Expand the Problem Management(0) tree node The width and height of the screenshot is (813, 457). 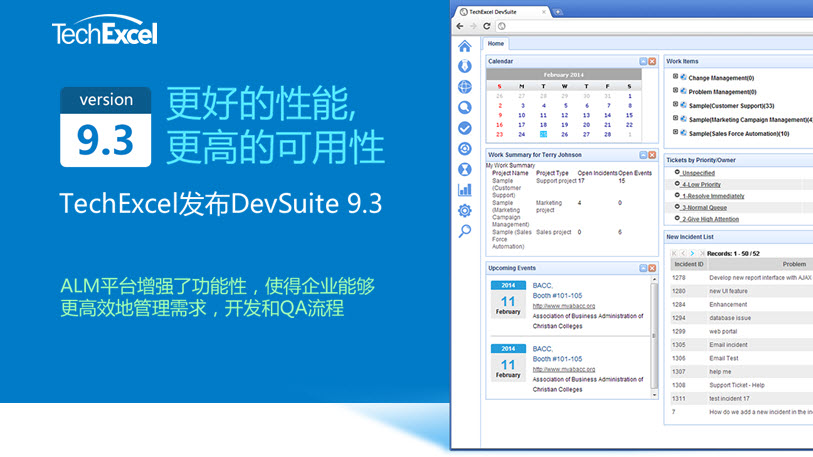pyautogui.click(x=675, y=90)
